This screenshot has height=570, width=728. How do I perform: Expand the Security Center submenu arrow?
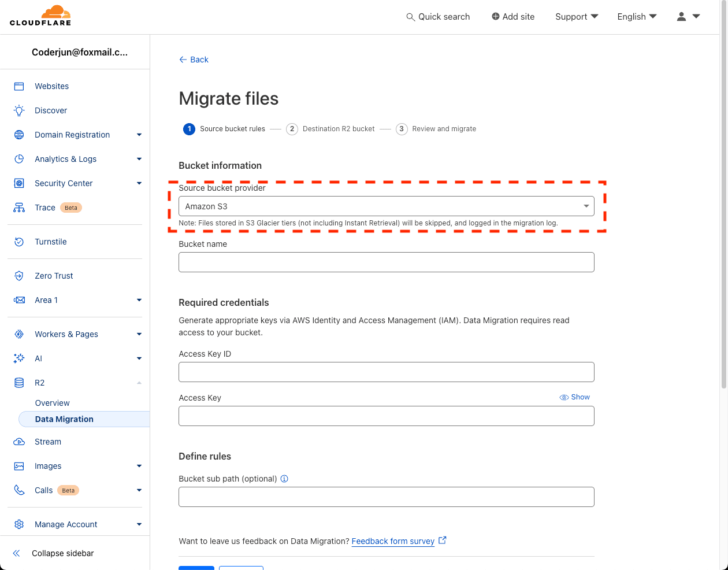point(139,183)
